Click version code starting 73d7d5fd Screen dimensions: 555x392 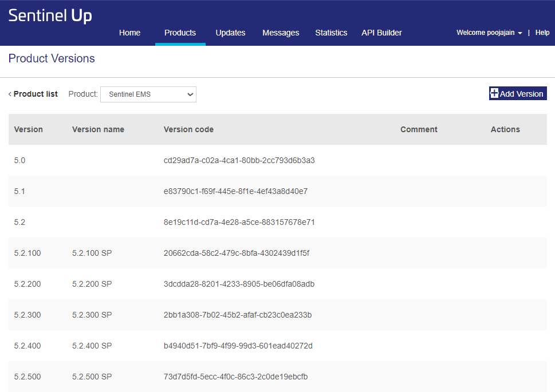235,377
